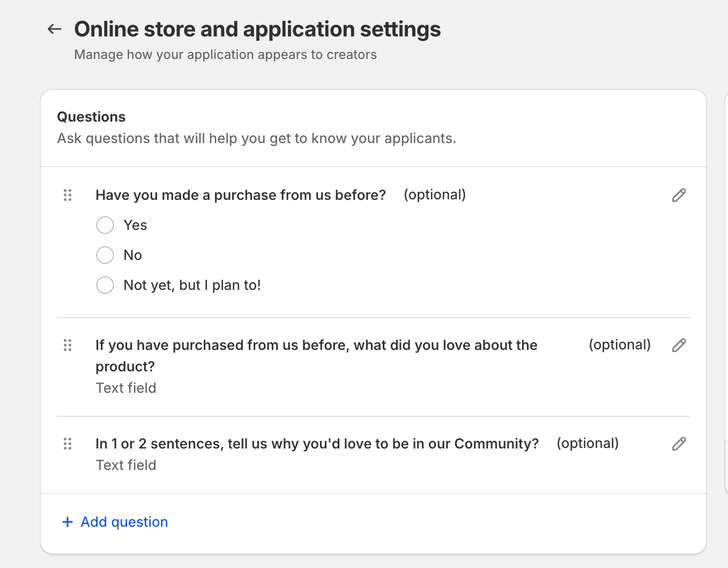This screenshot has height=568, width=728.
Task: Click the 'Online store and application settings' title
Action: [x=257, y=29]
